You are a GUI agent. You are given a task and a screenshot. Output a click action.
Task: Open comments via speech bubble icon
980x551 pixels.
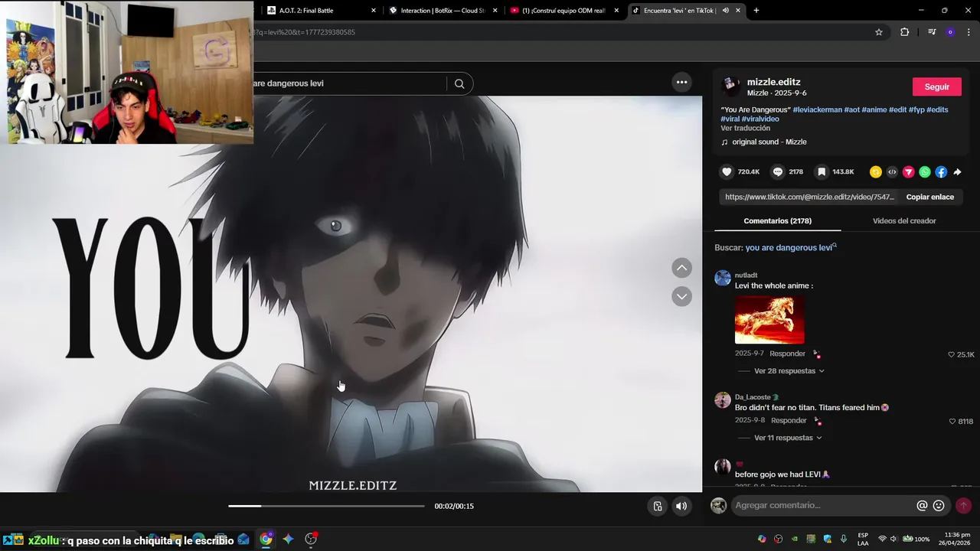pos(778,172)
